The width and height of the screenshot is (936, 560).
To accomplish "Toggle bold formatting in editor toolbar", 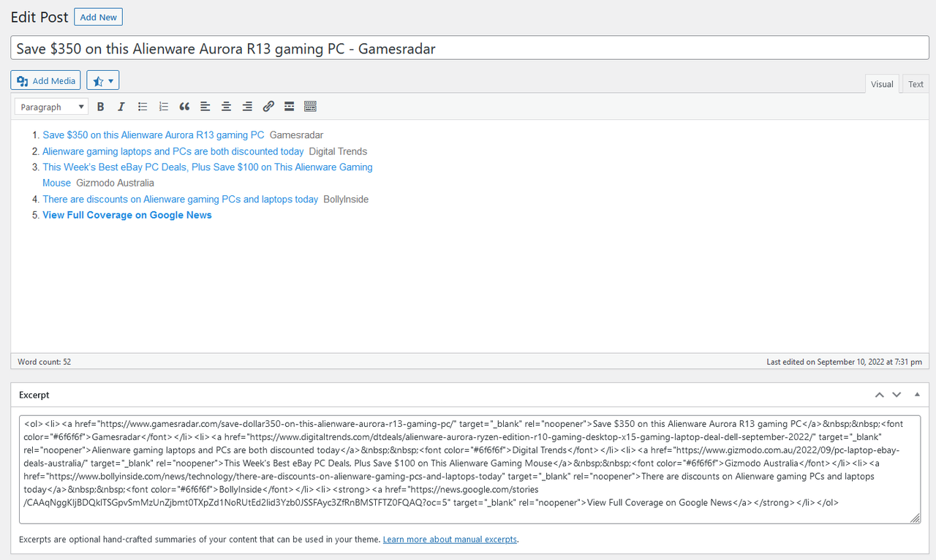I will (x=101, y=107).
